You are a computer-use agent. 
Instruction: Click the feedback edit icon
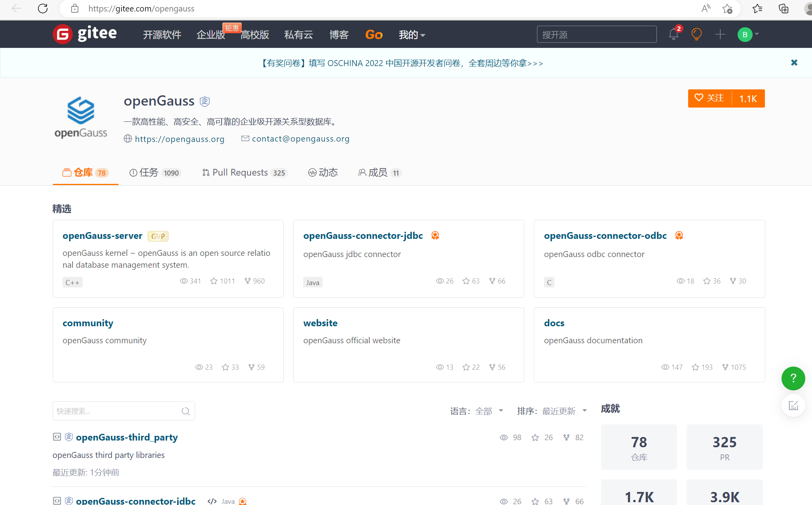(793, 406)
